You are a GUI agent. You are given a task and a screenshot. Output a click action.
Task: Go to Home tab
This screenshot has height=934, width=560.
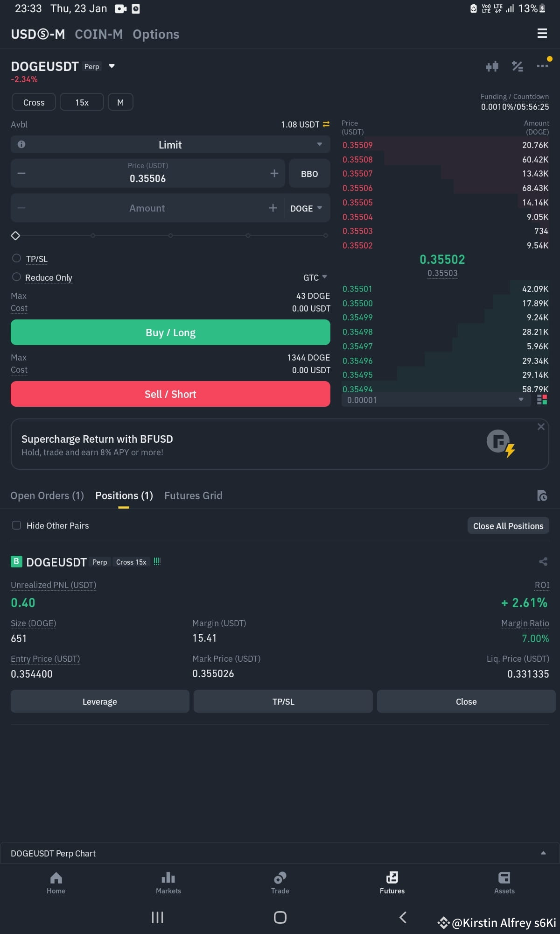click(x=56, y=883)
